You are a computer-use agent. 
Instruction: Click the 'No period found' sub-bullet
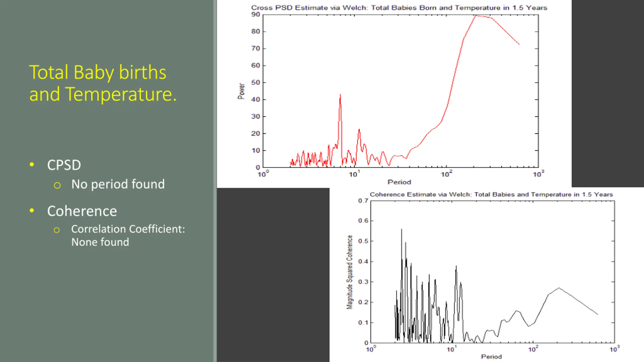tap(118, 184)
